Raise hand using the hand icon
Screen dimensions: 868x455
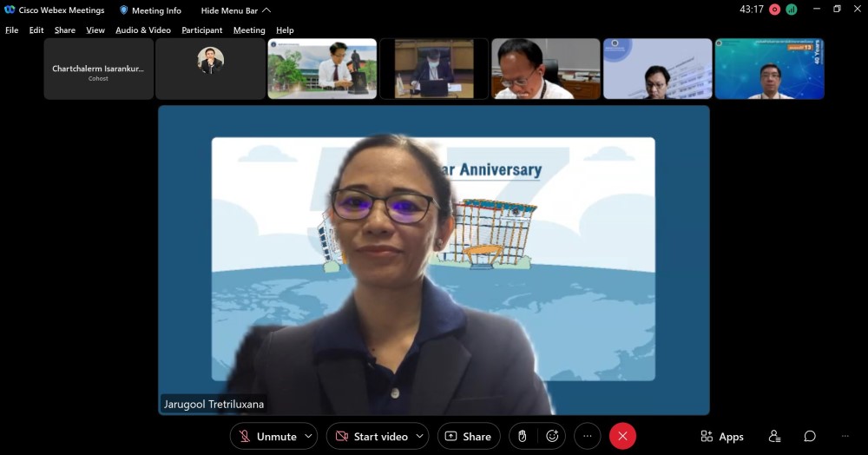click(523, 436)
